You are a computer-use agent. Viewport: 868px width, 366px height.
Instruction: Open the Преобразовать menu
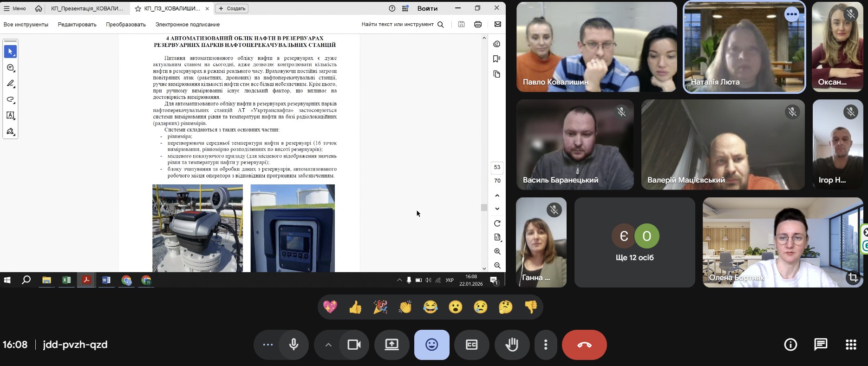(126, 25)
